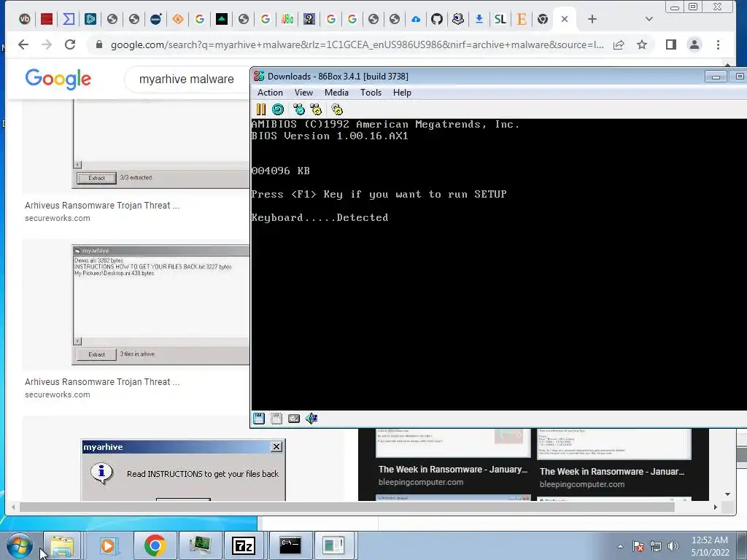This screenshot has height=560, width=747.
Task: Open myarhive Read INSTRUCTIONS dialog thumbnail
Action: coord(183,470)
